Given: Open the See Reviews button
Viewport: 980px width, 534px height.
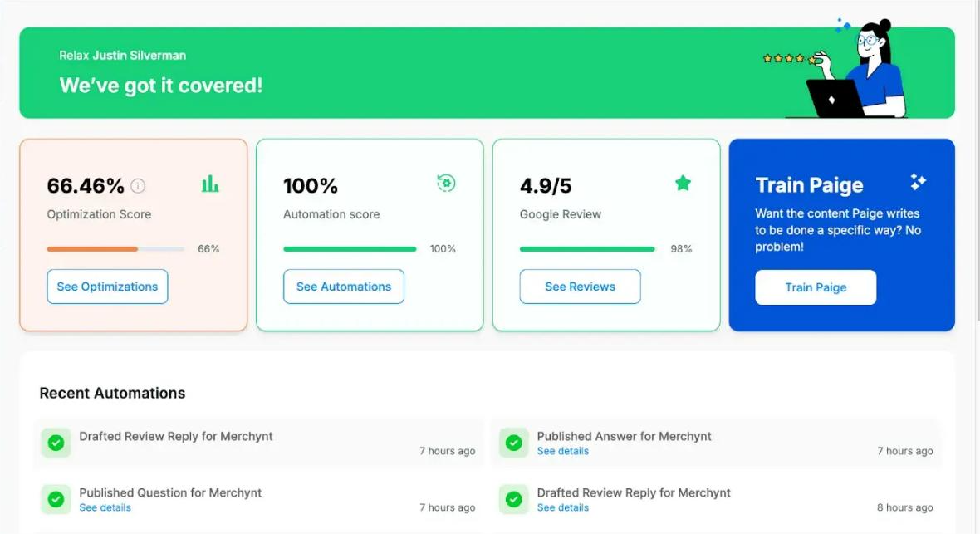Looking at the screenshot, I should click(x=580, y=287).
